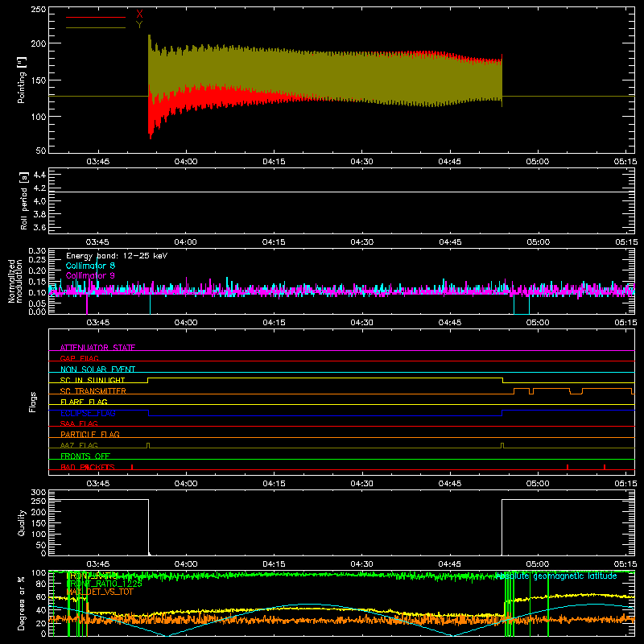The height and width of the screenshot is (644, 644).
Task: Select the Energy band: 12-25 keV label
Action: 117,256
